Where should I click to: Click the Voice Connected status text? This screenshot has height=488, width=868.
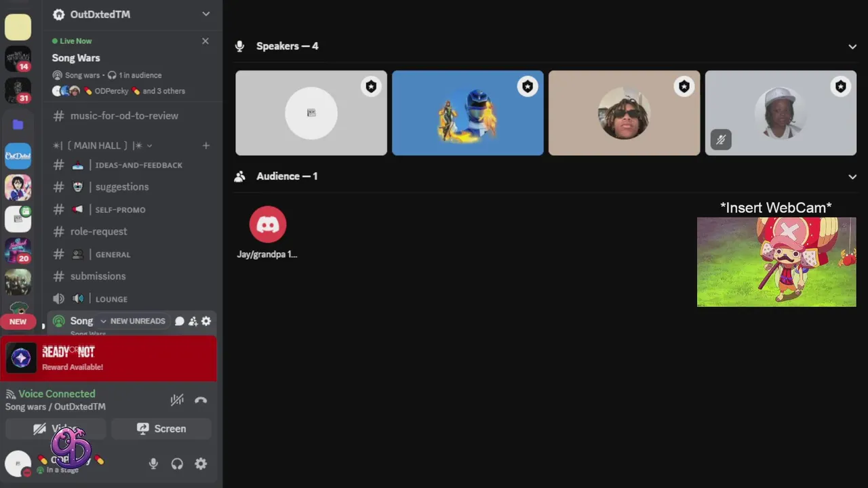(x=57, y=394)
